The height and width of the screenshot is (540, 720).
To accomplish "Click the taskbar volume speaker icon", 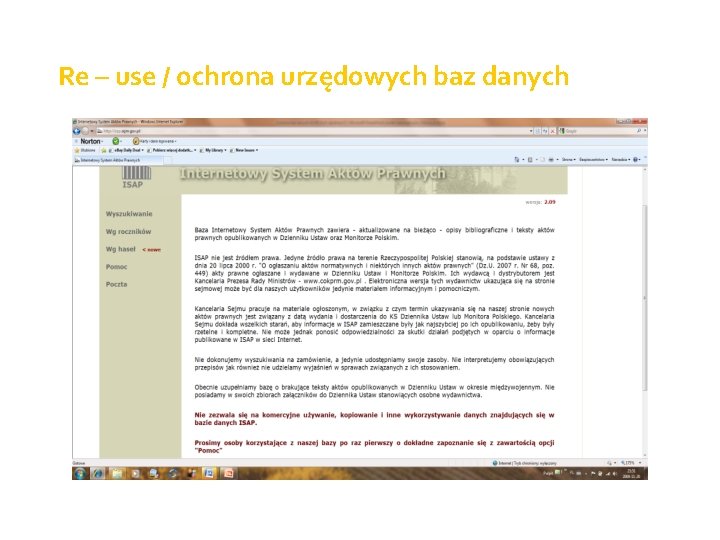I will (x=615, y=473).
